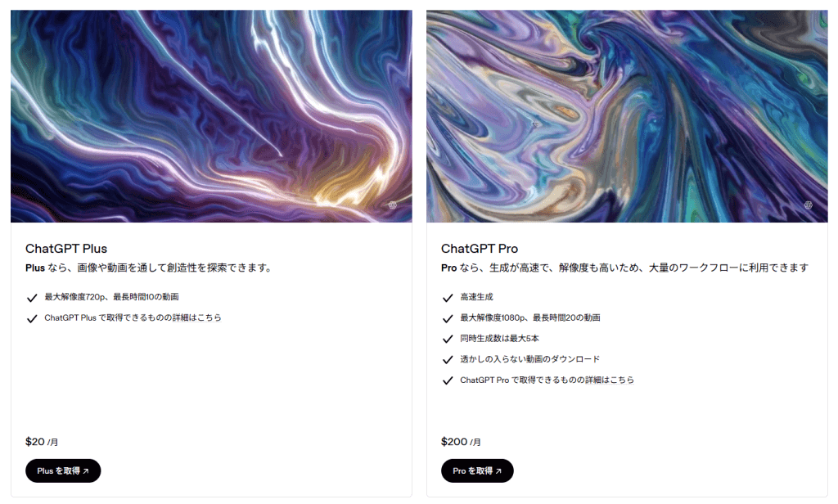Click the ChatGPT Plus banner artwork
The width and height of the screenshot is (838, 504).
pyautogui.click(x=211, y=116)
